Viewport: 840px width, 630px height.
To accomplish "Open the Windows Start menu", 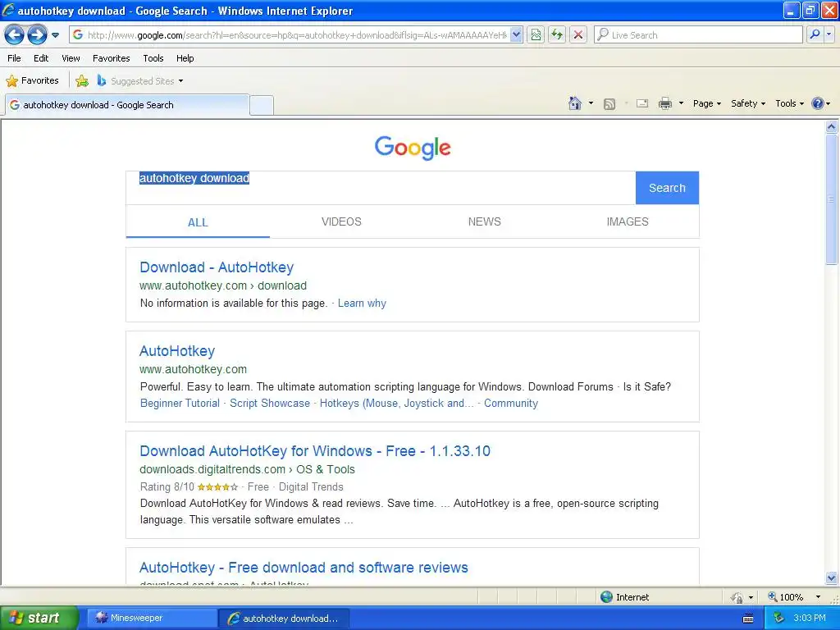I will click(x=39, y=618).
